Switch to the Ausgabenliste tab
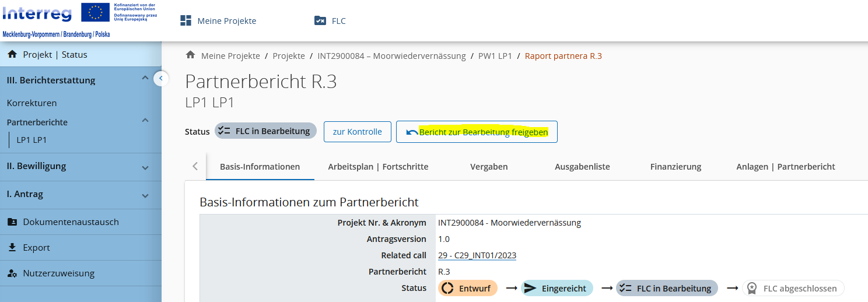Image resolution: width=868 pixels, height=302 pixels. coord(582,167)
